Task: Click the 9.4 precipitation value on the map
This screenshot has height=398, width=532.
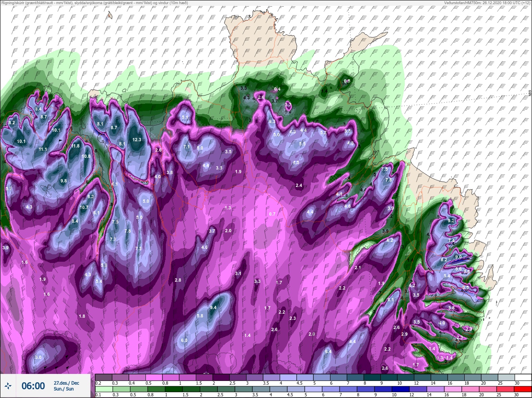Action: coord(214,307)
